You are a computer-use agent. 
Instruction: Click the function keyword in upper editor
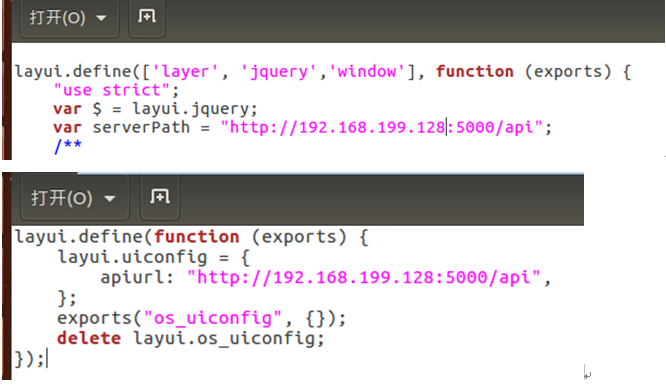point(474,71)
